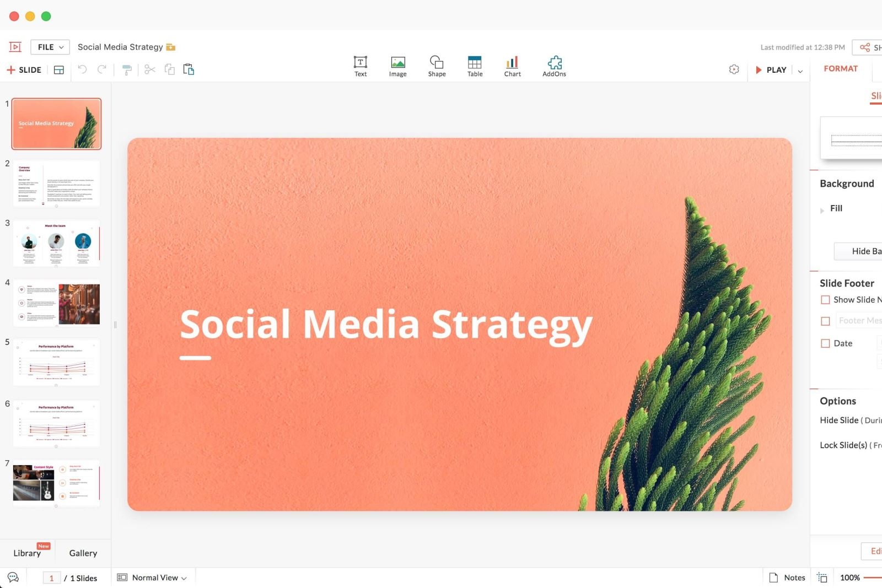Switch to the FORMAT tab
Viewport: 882px width, 588px height.
click(x=841, y=69)
